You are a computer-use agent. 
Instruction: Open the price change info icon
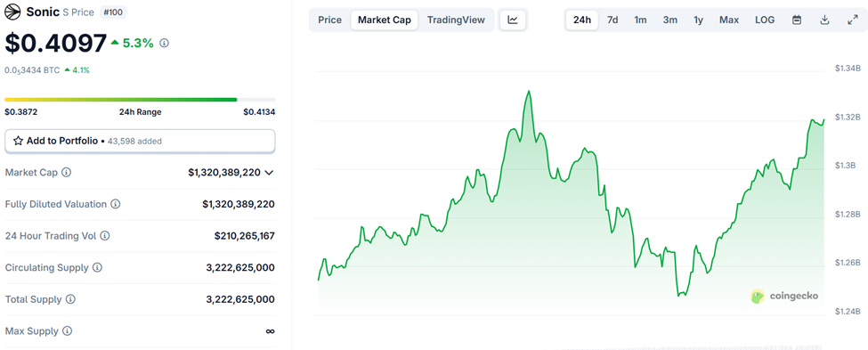pos(164,43)
